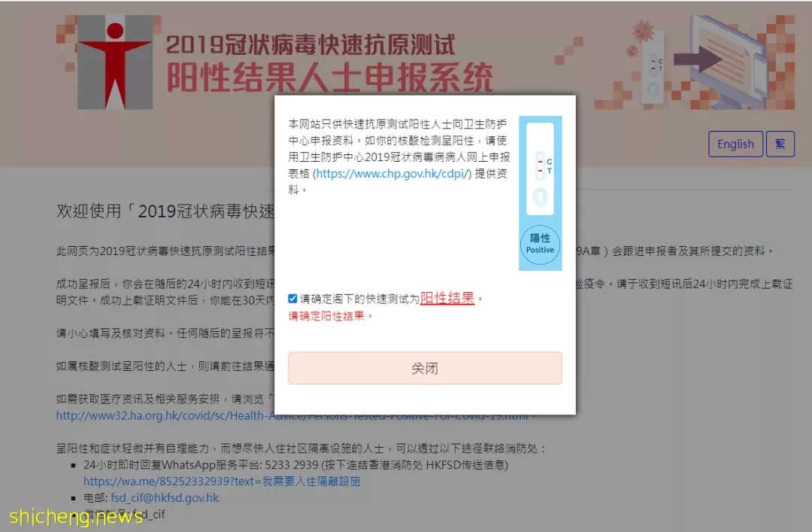Open the wa.me WhatsApp link
812x532 pixels.
coord(222,481)
